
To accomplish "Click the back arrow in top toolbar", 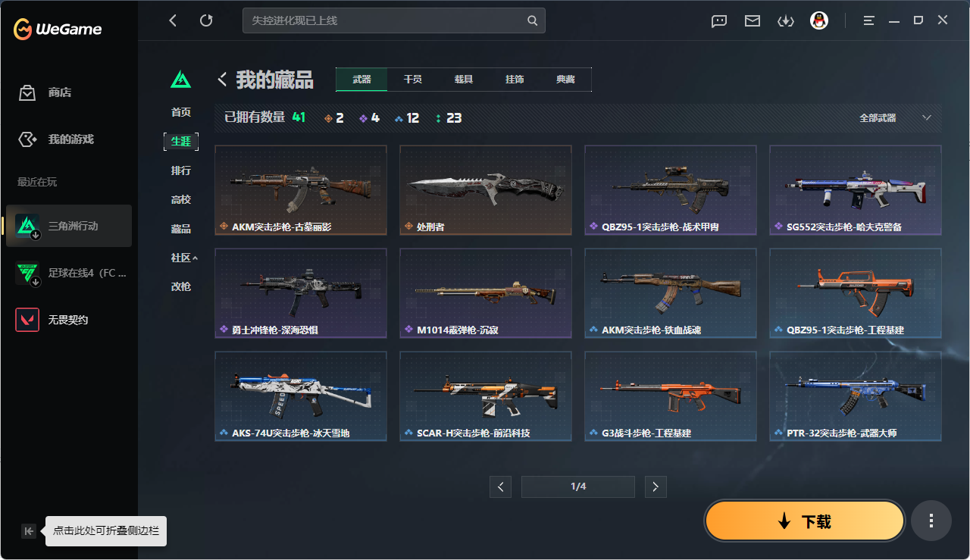I will 173,20.
